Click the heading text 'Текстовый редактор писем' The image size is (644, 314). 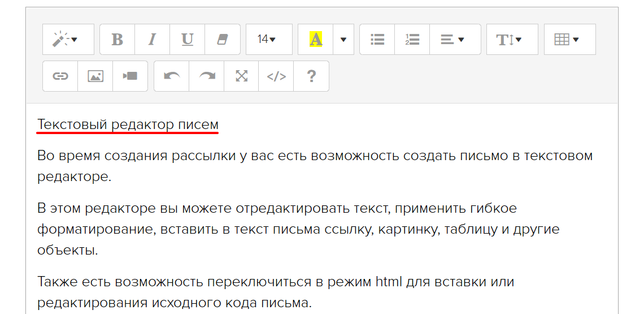pos(128,124)
